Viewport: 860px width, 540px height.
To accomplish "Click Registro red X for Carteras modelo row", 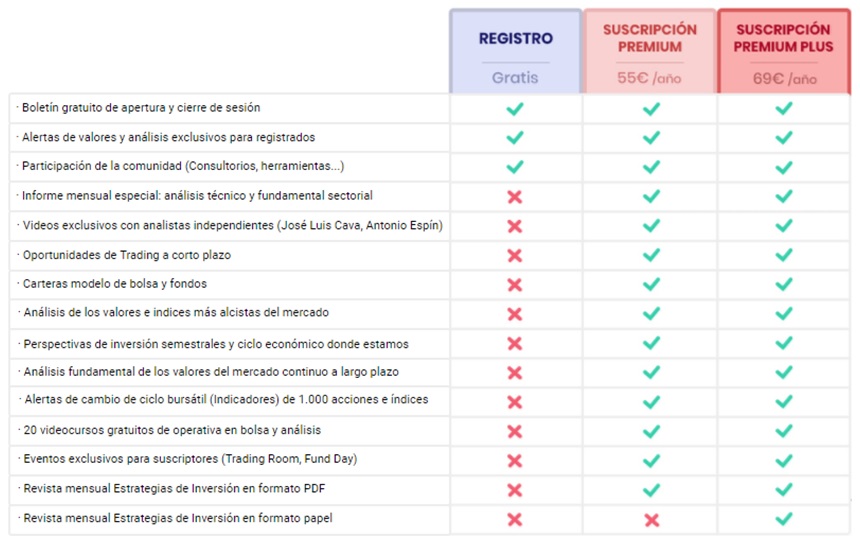I will pos(515,284).
